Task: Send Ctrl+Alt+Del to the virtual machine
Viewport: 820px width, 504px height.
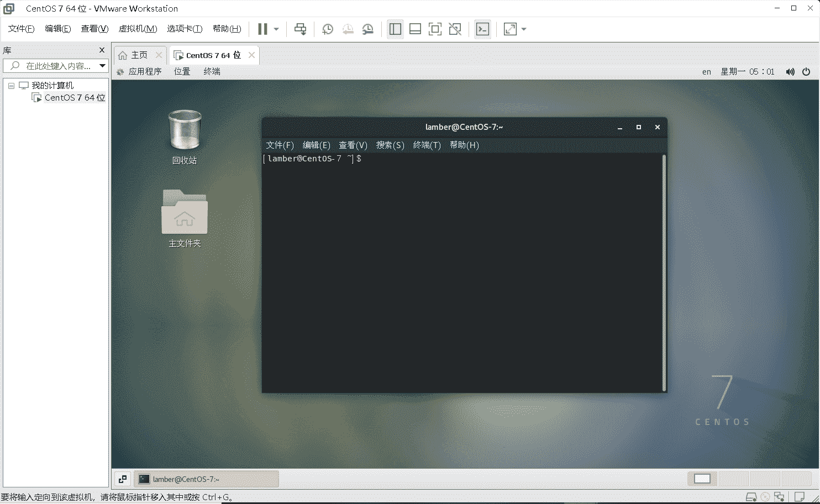Action: [300, 29]
